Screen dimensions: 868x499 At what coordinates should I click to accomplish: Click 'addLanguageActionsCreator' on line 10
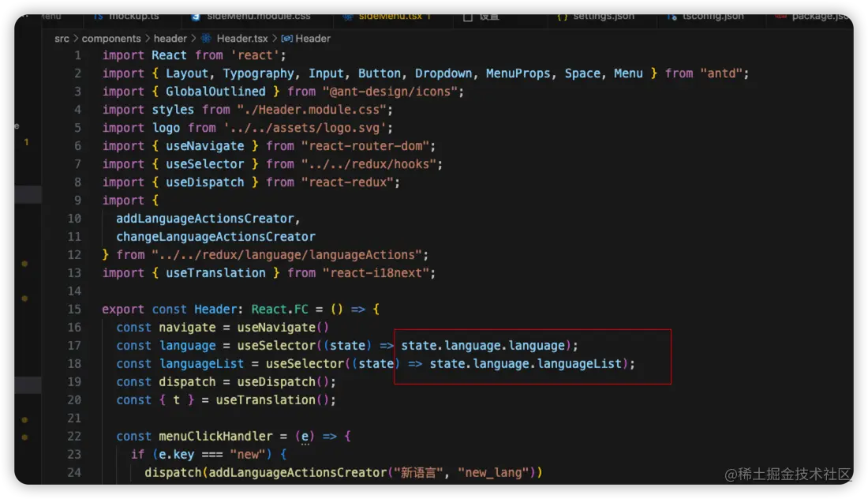click(205, 219)
